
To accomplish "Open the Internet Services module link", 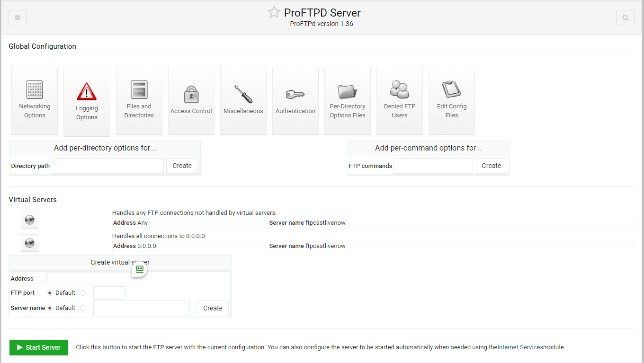I will pyautogui.click(x=520, y=347).
